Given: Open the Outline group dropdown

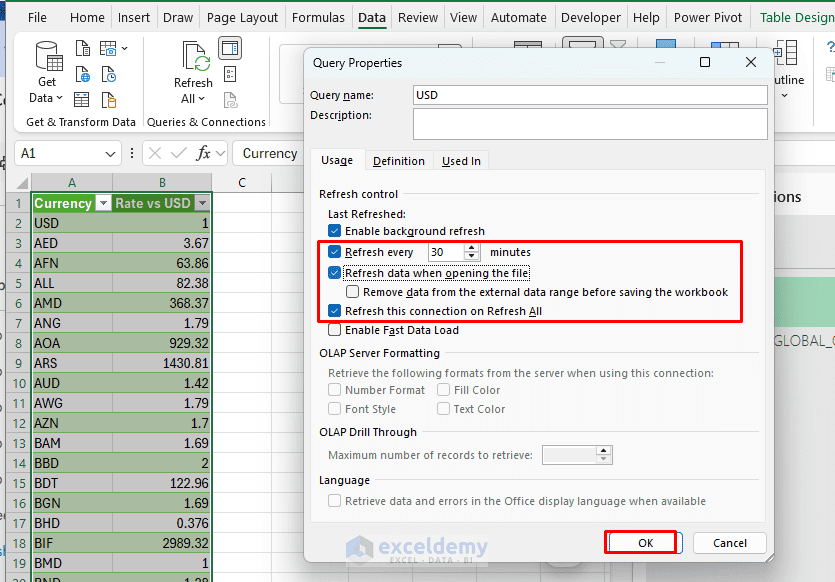Looking at the screenshot, I should pos(785,96).
